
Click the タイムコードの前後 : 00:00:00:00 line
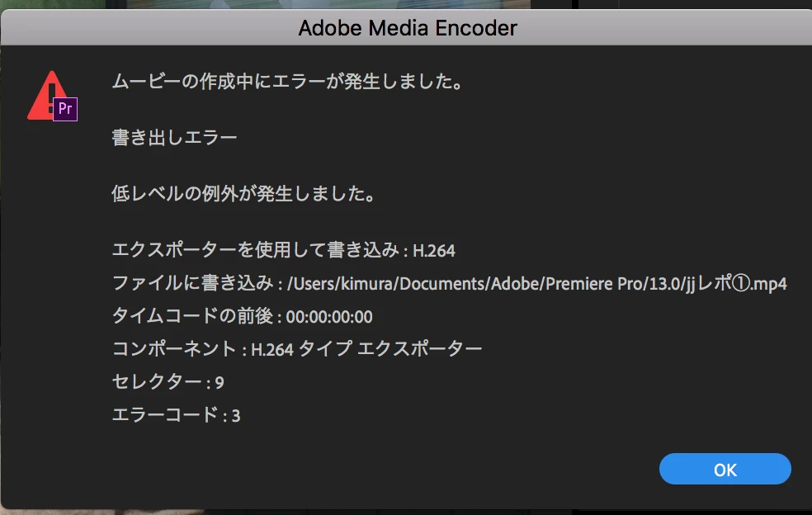click(x=243, y=316)
